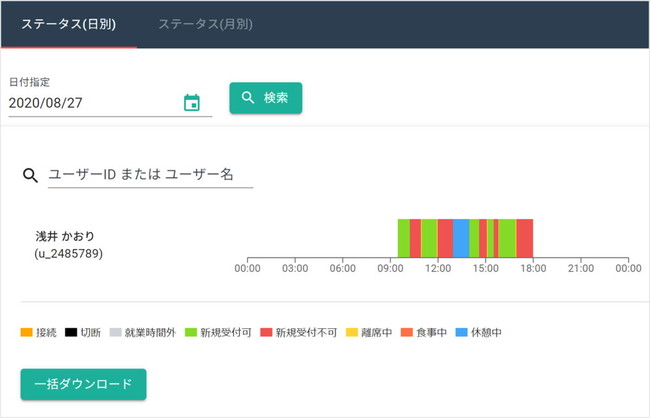The image size is (650, 418).
Task: Toggle 就業時間外 legend gray swatch
Action: pyautogui.click(x=116, y=332)
